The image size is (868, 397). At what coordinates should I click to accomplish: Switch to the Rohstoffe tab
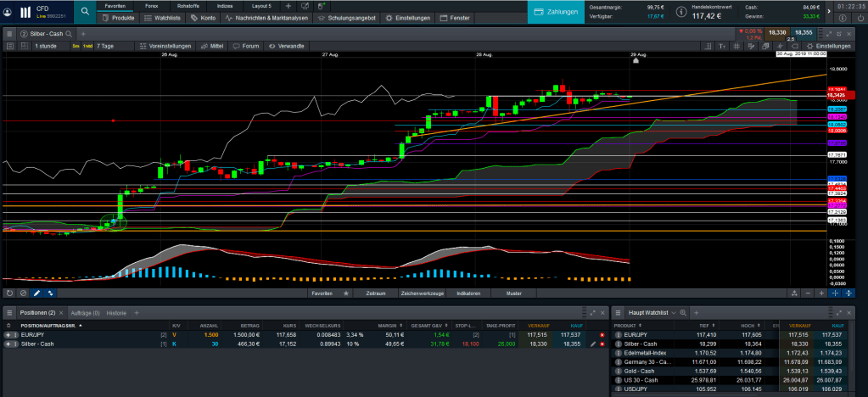click(188, 6)
